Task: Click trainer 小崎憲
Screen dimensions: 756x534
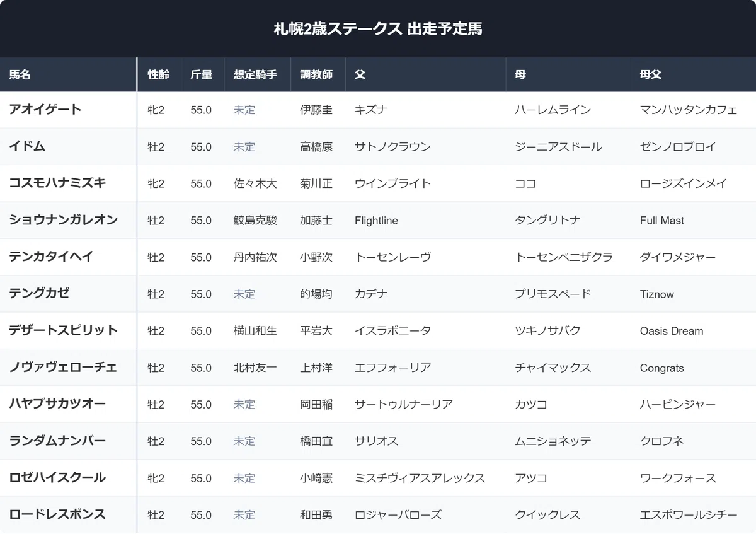Action: point(316,479)
